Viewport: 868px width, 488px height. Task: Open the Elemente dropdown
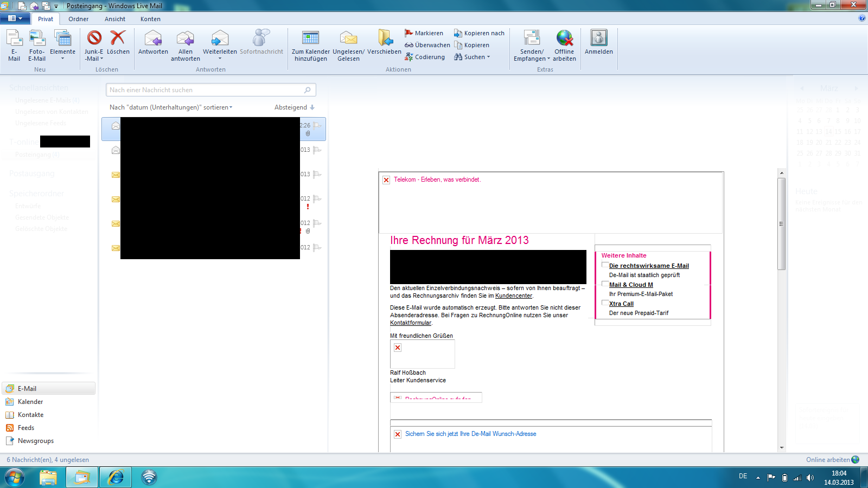pos(62,45)
